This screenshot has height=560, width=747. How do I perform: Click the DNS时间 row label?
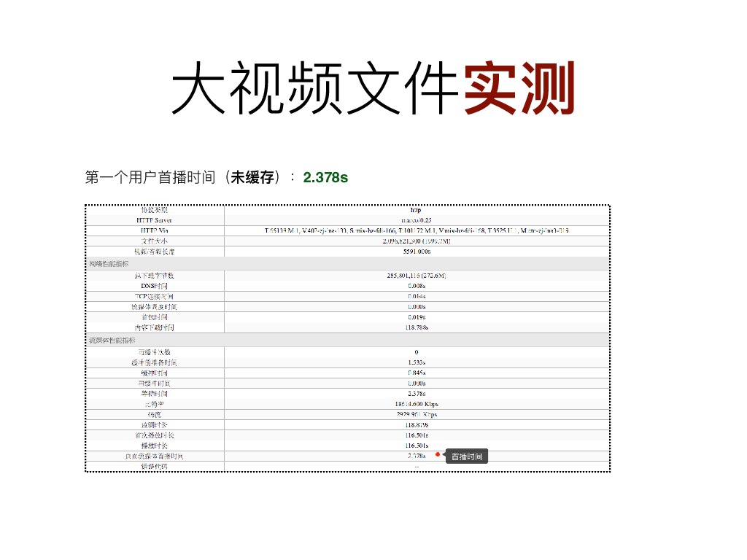154,286
